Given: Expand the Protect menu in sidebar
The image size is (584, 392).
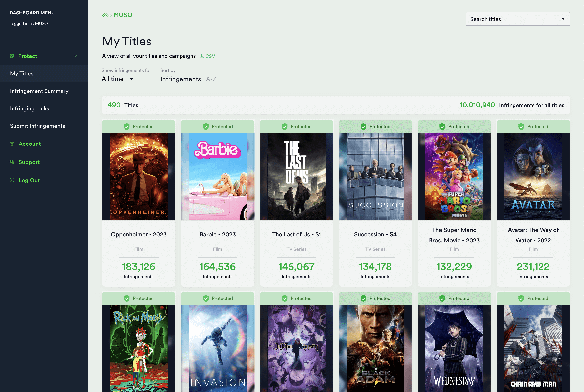Looking at the screenshot, I should coord(75,56).
